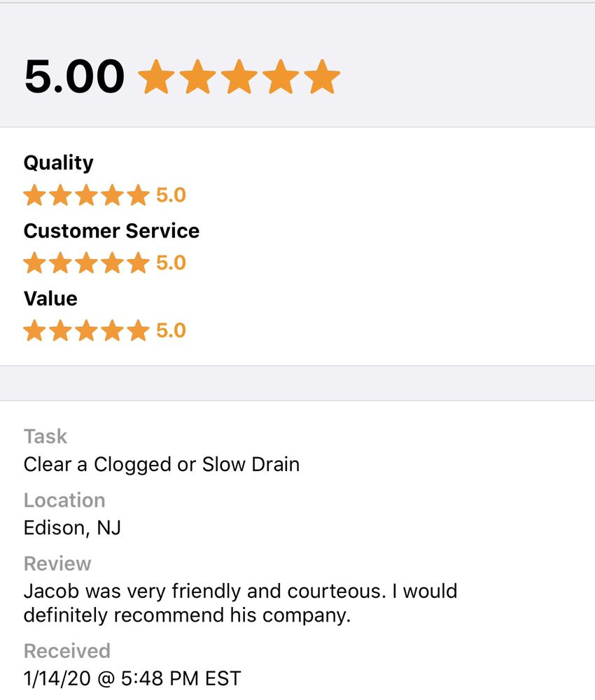Tap the Edison, NJ location text
The image size is (595, 700).
[x=72, y=527]
